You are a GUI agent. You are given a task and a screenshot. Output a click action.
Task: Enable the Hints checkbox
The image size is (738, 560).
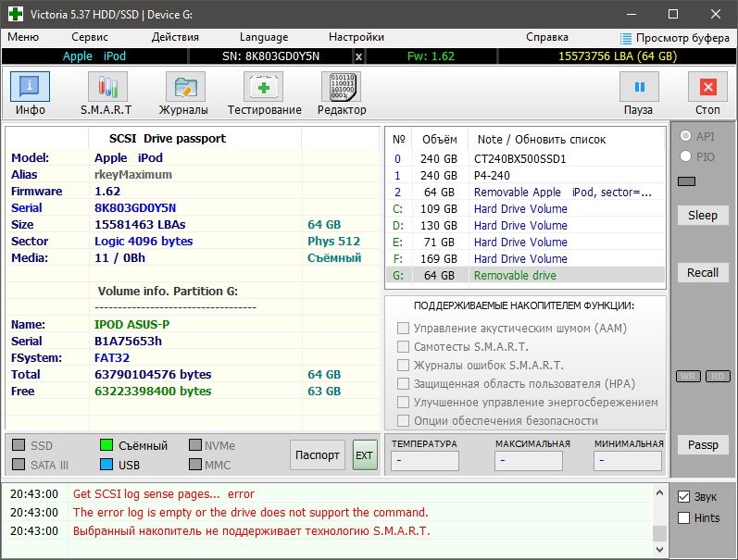click(683, 517)
